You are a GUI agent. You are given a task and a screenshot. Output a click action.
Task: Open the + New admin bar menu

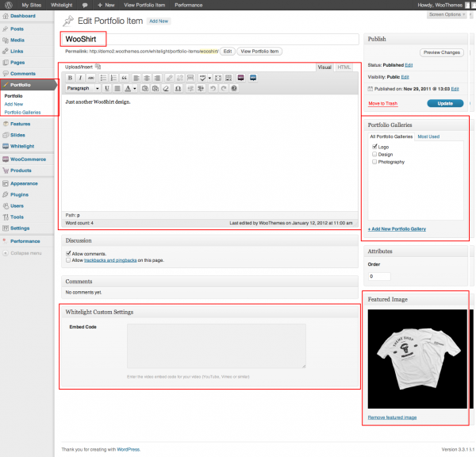tap(106, 6)
